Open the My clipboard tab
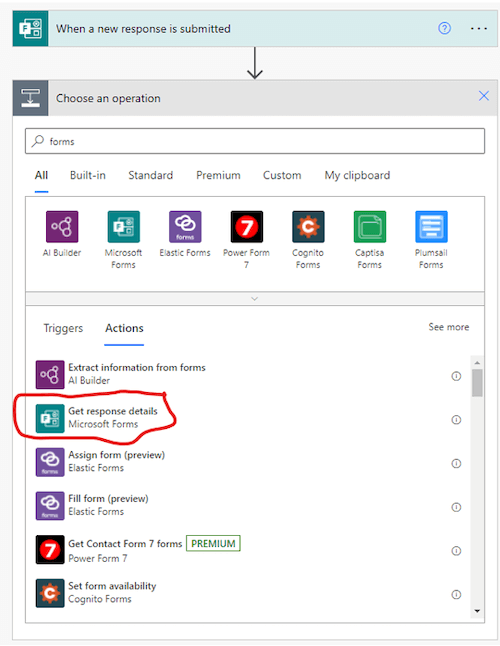 tap(357, 176)
